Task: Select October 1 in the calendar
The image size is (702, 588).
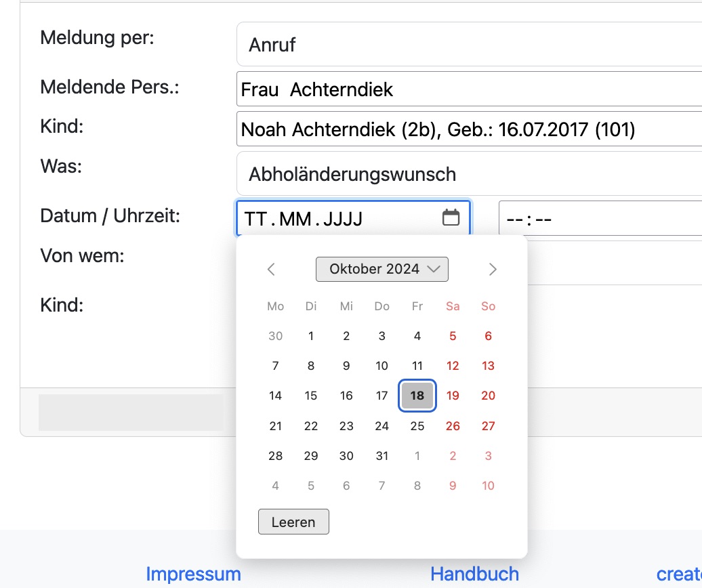Action: (310, 336)
